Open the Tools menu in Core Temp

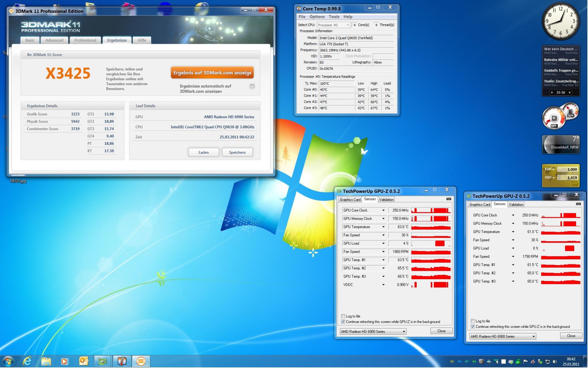(334, 17)
